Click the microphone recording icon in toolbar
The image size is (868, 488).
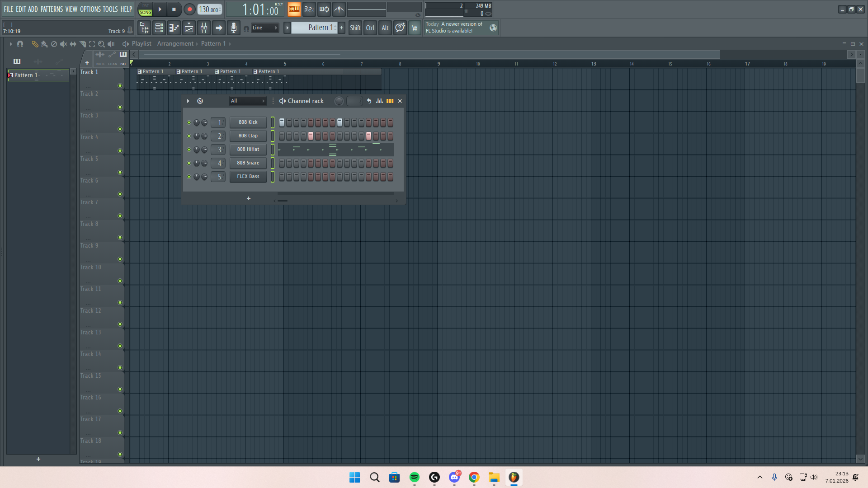(x=234, y=28)
